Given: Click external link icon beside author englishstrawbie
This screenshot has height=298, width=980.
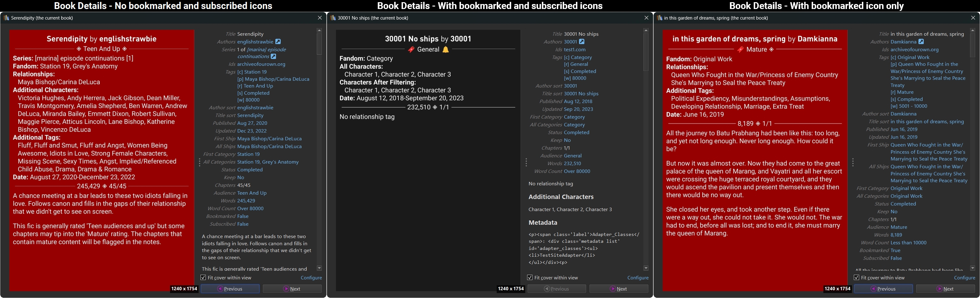Looking at the screenshot, I should [278, 42].
